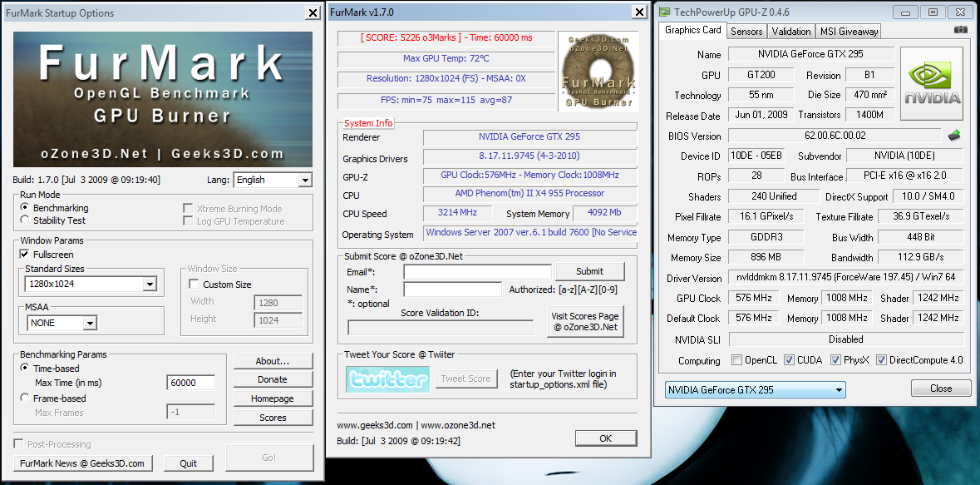Screen dimensions: 980x485
Task: Click the FurMark banner in Startup Options
Action: [x=162, y=100]
